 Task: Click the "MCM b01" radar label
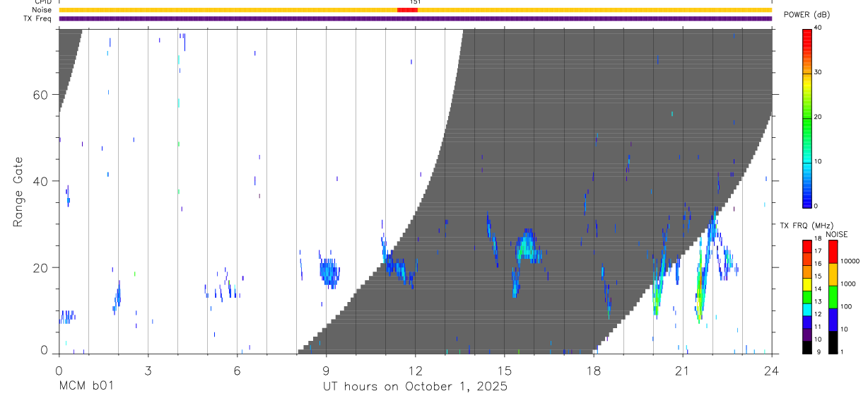pos(85,386)
